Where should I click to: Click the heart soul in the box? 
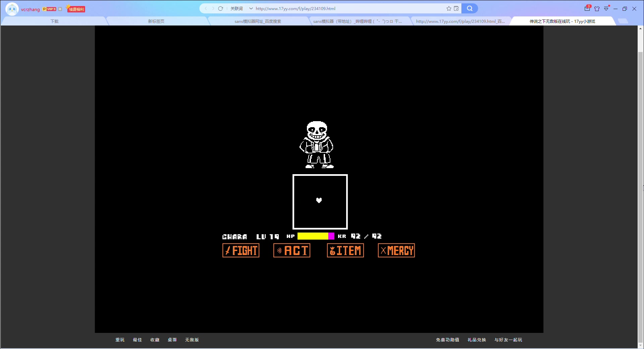319,200
